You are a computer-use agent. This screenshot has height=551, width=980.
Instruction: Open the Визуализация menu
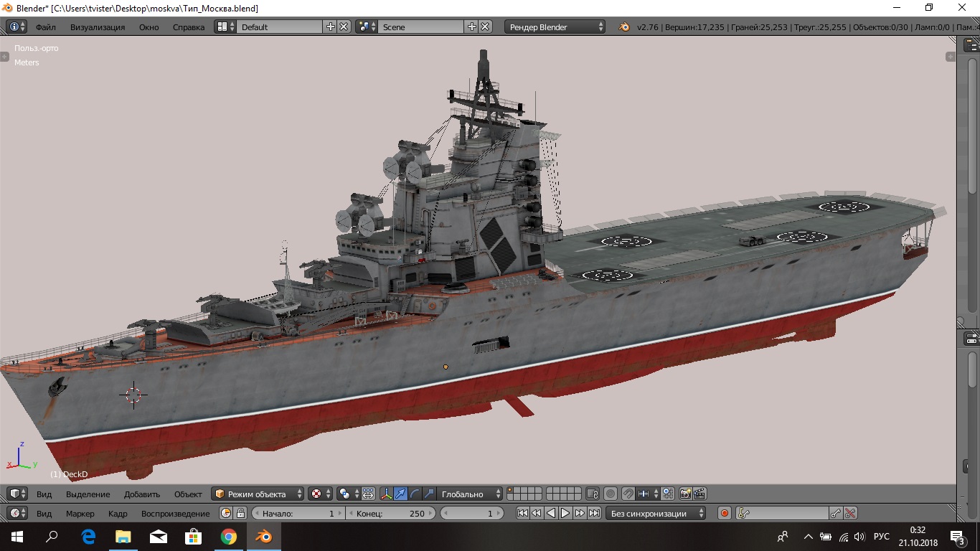point(98,27)
